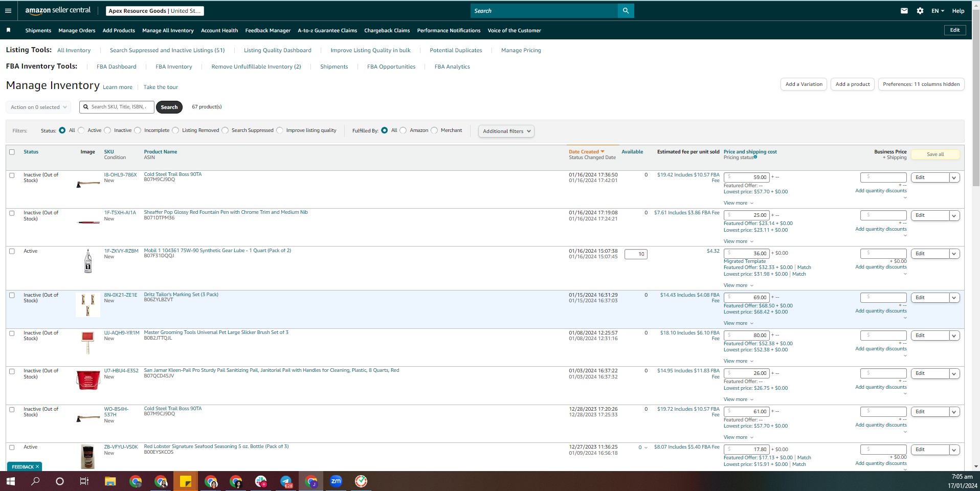Screen dimensions: 980x491
Task: Select the Search Suppressed filter radio
Action: pos(225,130)
